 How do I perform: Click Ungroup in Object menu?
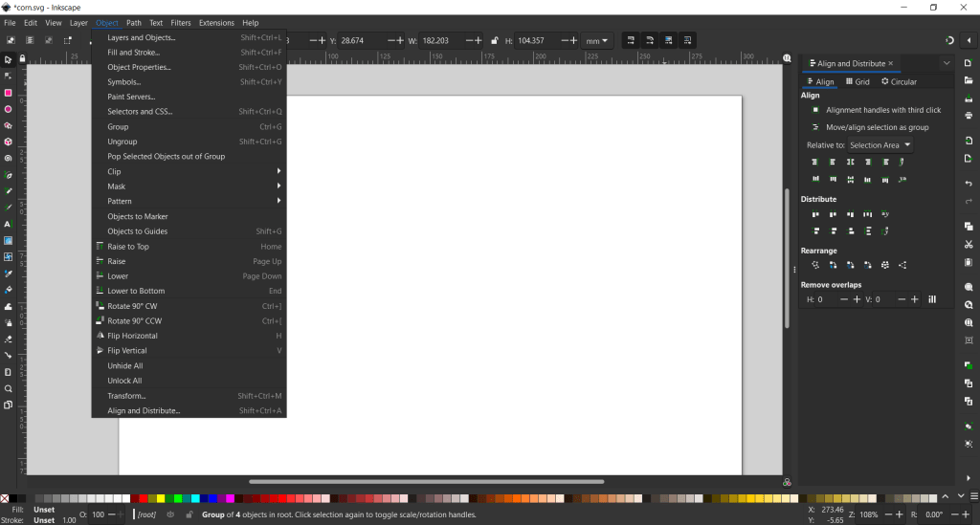pyautogui.click(x=189, y=142)
